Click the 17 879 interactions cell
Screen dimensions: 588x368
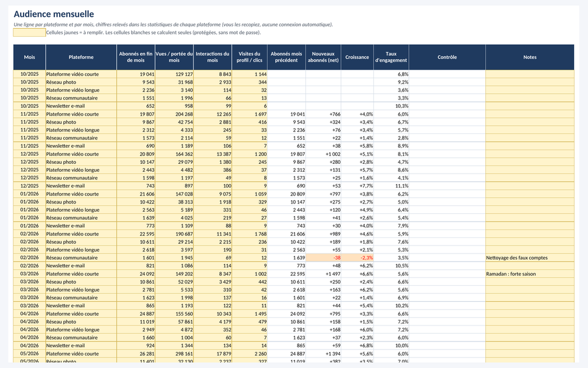pos(212,354)
